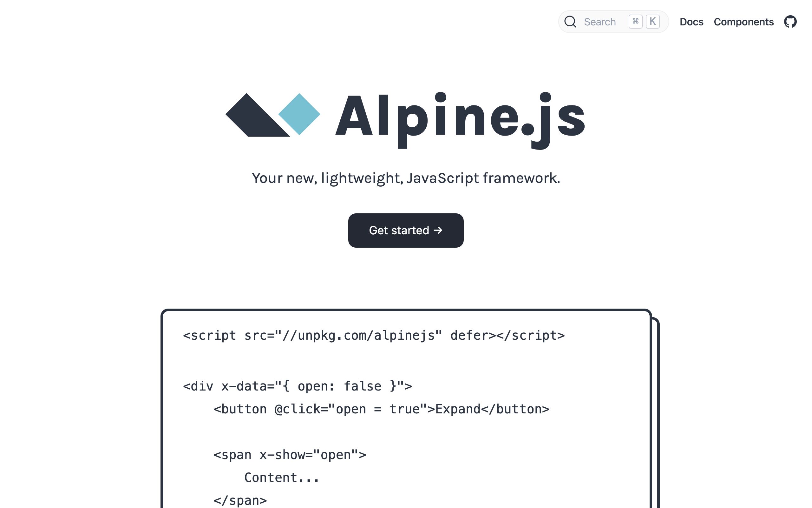Click the 'Content...' code line
The width and height of the screenshot is (812, 508).
click(x=282, y=478)
